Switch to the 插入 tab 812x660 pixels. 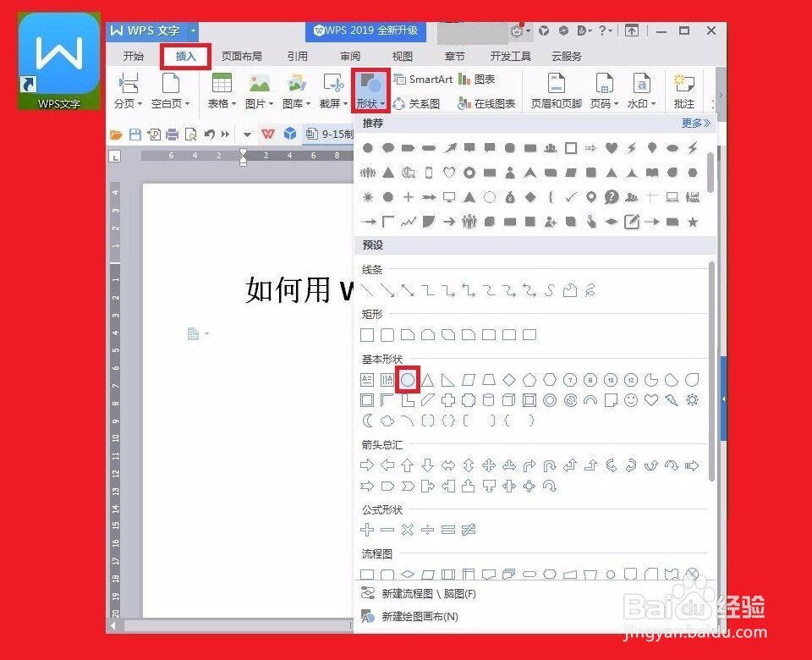tap(185, 56)
